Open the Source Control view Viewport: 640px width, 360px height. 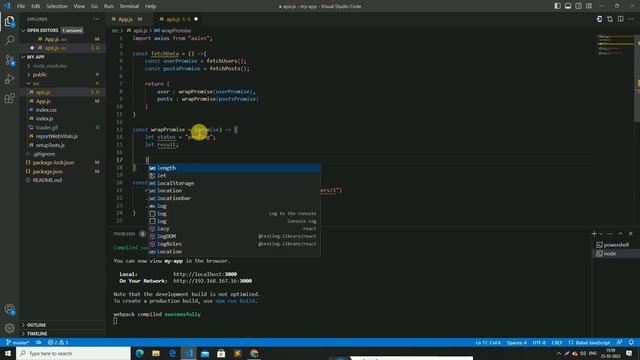pos(9,60)
